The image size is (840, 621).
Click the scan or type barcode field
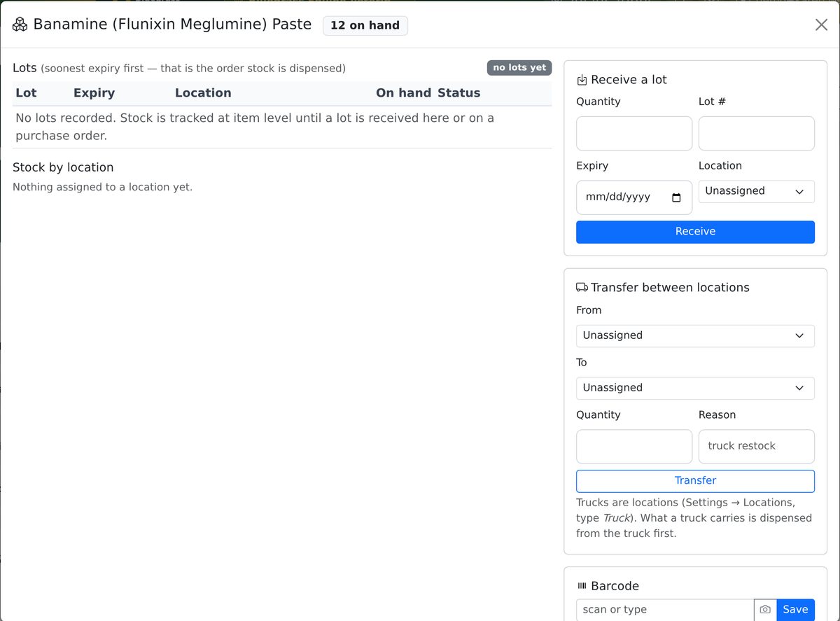(x=665, y=610)
